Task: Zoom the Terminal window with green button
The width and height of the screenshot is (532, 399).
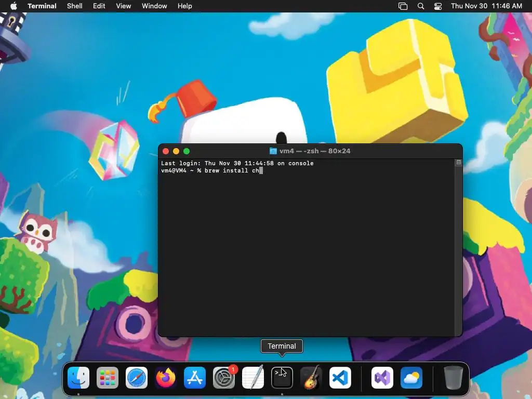Action: [187, 151]
